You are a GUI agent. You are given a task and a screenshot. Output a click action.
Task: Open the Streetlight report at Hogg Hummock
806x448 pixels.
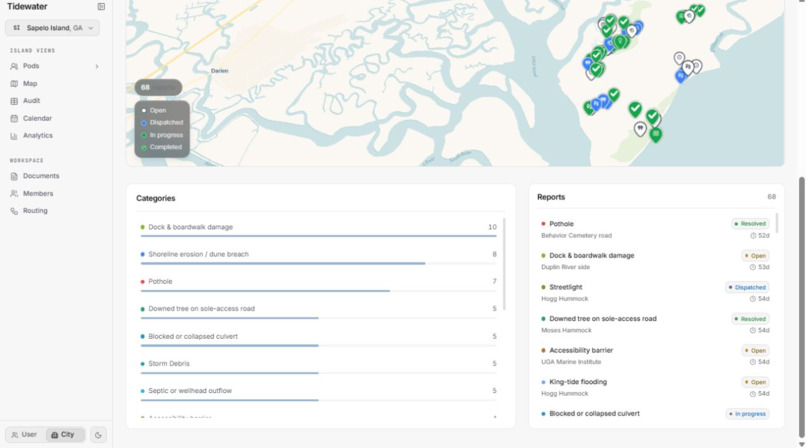tap(655, 292)
